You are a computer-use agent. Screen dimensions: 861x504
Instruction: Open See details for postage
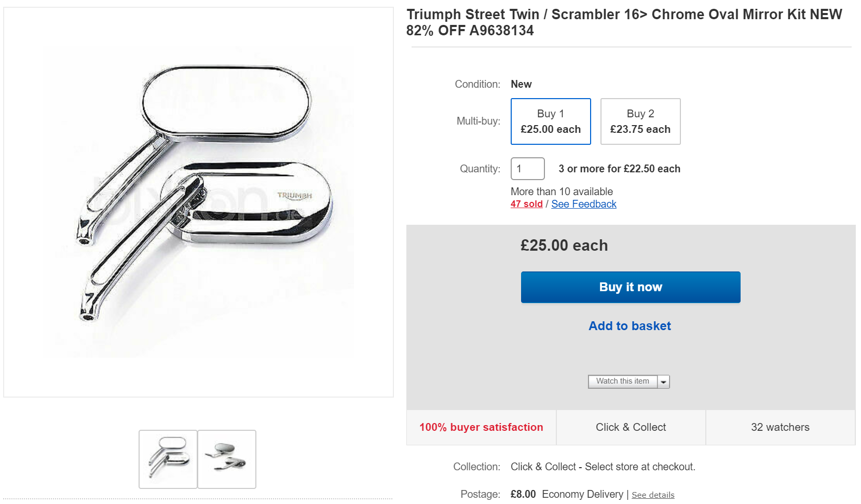(x=653, y=495)
